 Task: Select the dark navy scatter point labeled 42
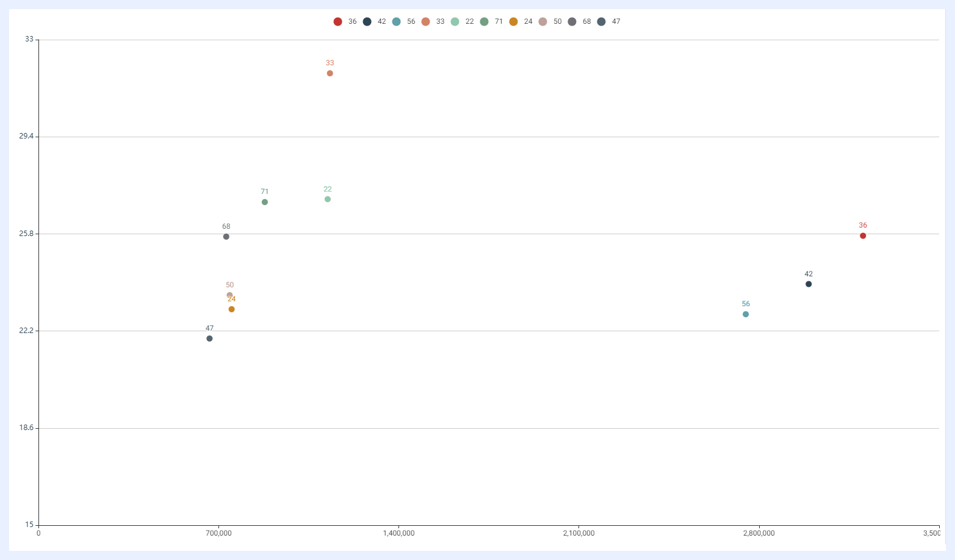[x=809, y=284]
